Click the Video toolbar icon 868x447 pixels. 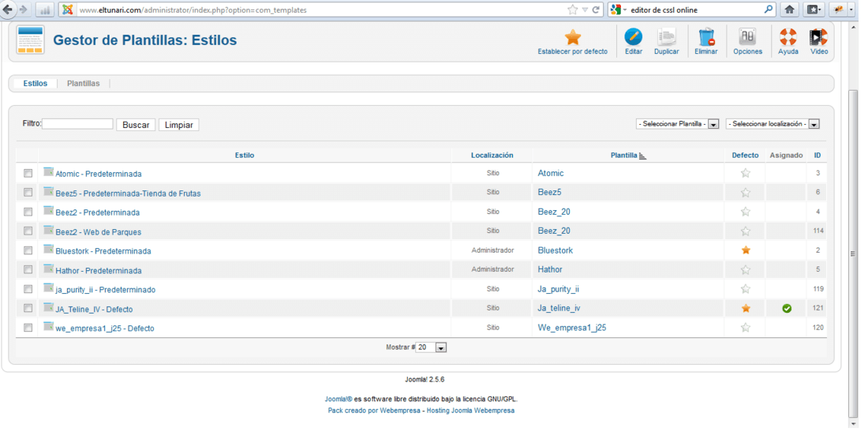[x=819, y=37]
